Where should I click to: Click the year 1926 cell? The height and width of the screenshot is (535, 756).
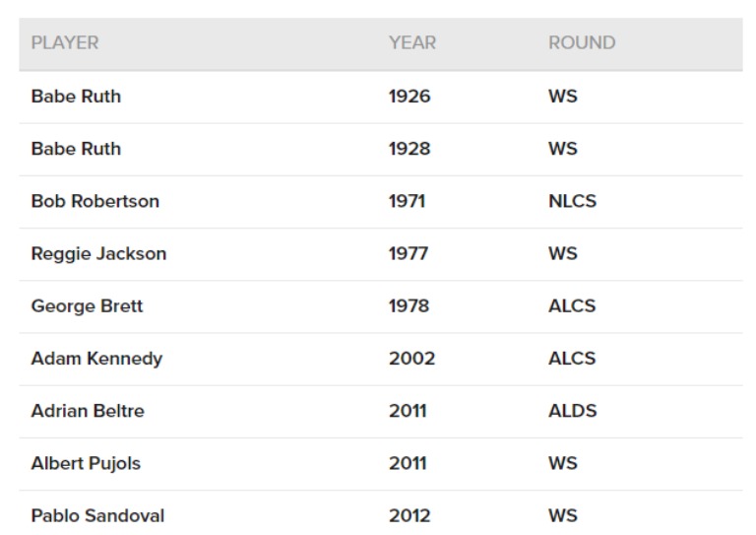(409, 97)
